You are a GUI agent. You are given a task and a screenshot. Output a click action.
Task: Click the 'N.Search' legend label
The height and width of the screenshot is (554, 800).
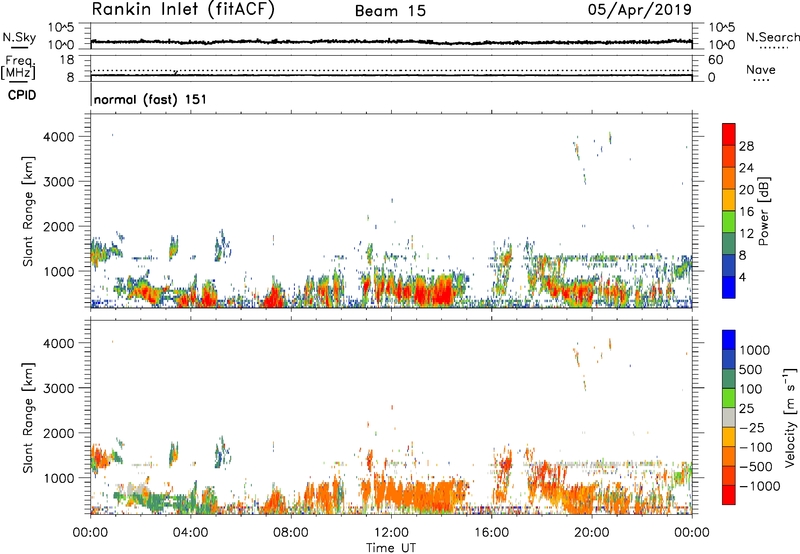point(773,37)
